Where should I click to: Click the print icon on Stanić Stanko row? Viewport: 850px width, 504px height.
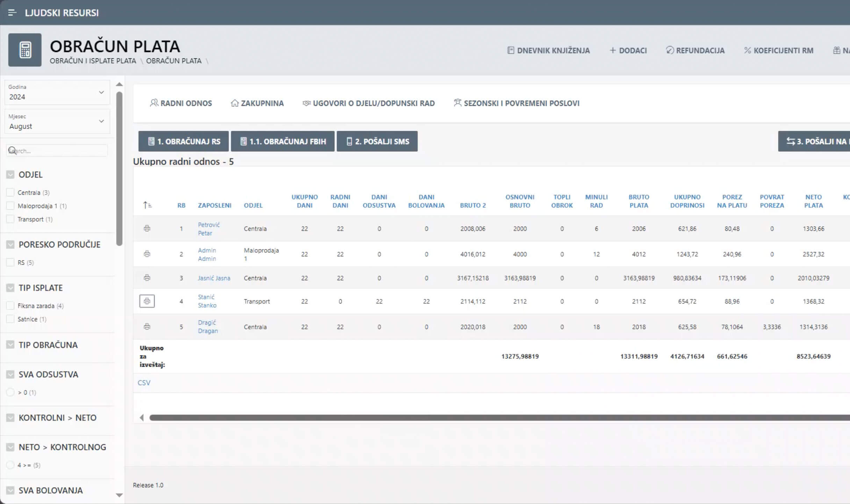(x=147, y=301)
